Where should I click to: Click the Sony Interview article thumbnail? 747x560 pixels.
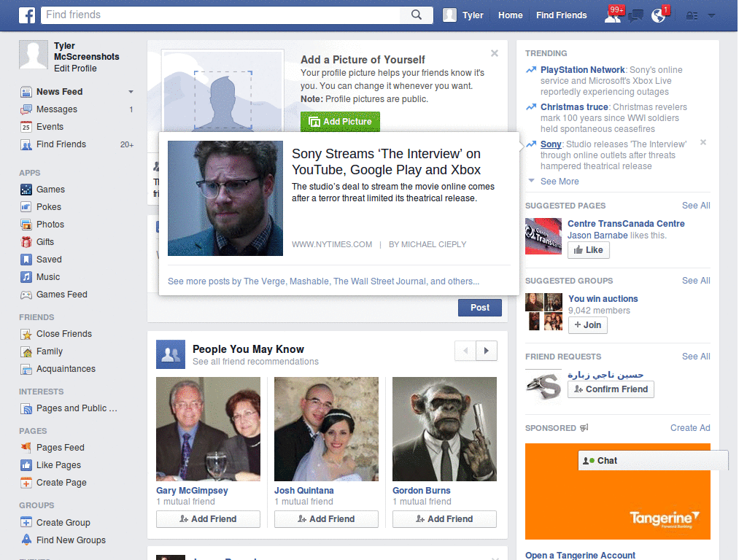click(x=225, y=198)
